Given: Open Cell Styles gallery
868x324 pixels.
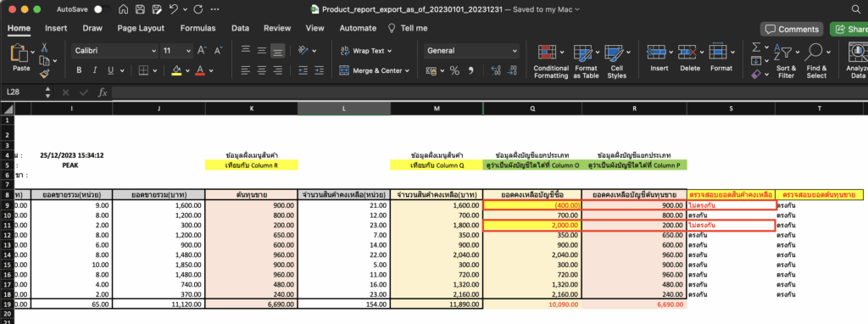Looking at the screenshot, I should pyautogui.click(x=617, y=62).
